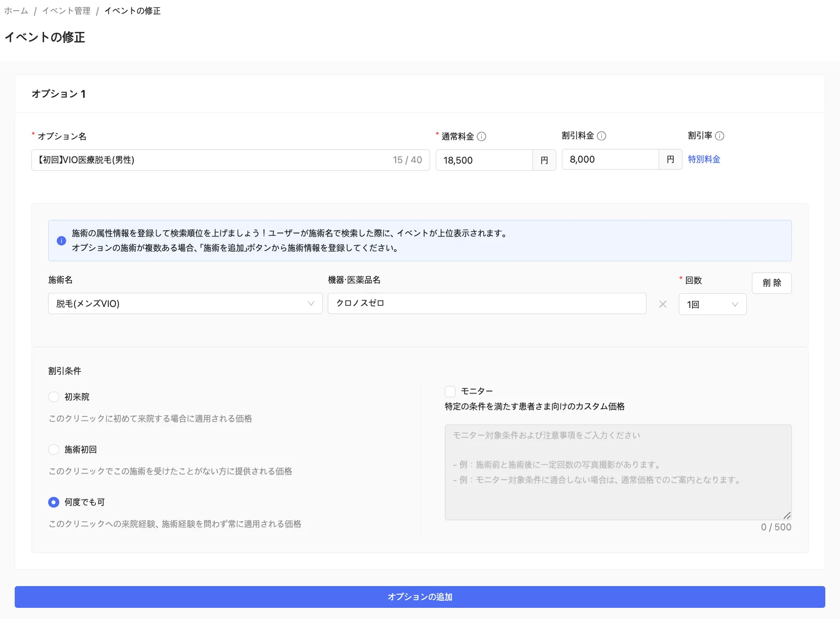Click the info icon next to 通常料金

coord(482,136)
